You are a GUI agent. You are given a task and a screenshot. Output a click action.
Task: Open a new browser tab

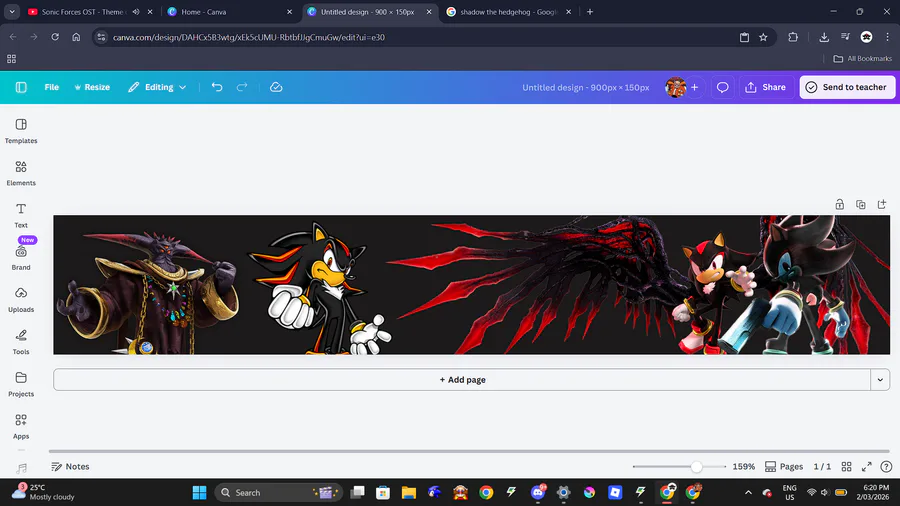tap(589, 11)
